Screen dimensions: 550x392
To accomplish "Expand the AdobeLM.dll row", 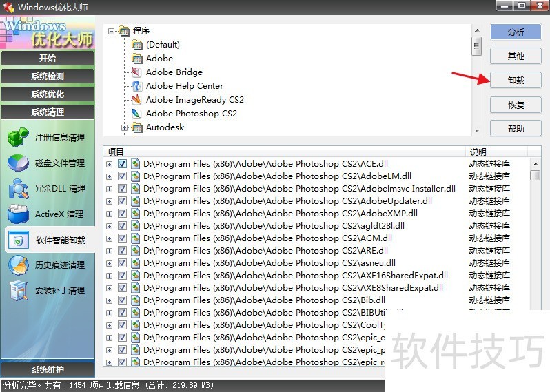I will [109, 176].
